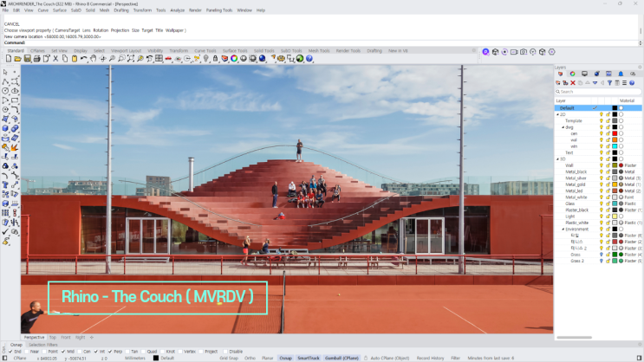Click the Delete layer red X icon

pyautogui.click(x=573, y=83)
